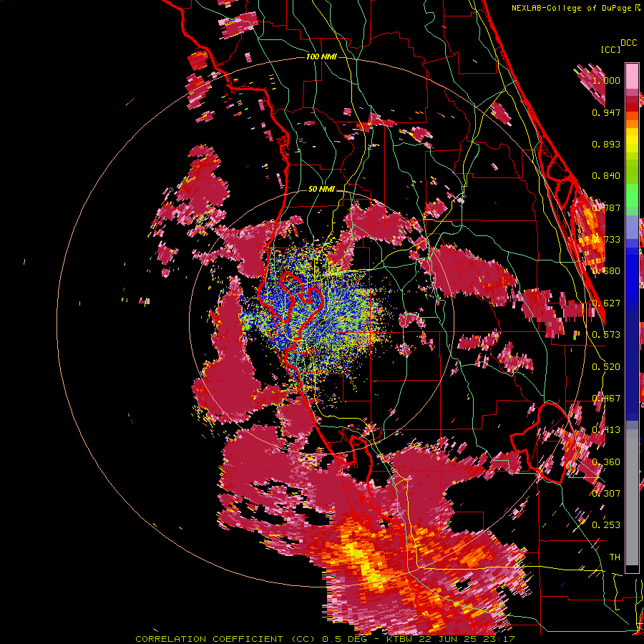Click the 0.360 scale value
The image size is (644, 644).
click(606, 462)
